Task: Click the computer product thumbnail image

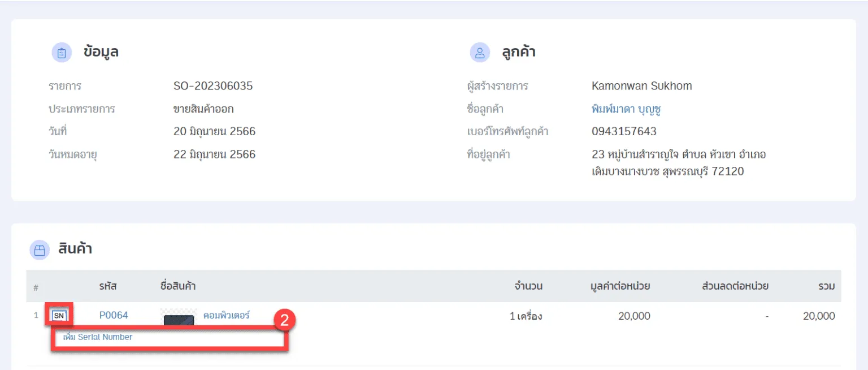Action: 179,320
